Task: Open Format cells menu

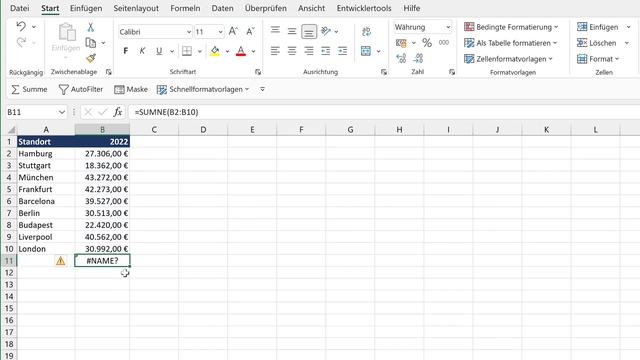Action: [x=598, y=59]
